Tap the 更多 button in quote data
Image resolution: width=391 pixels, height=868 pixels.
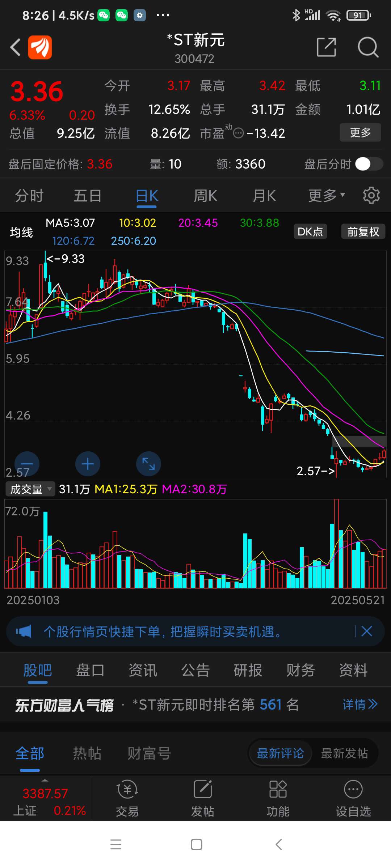(360, 132)
